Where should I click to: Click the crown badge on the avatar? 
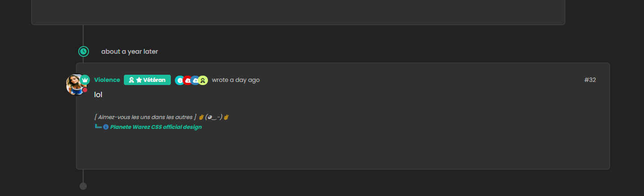click(85, 80)
